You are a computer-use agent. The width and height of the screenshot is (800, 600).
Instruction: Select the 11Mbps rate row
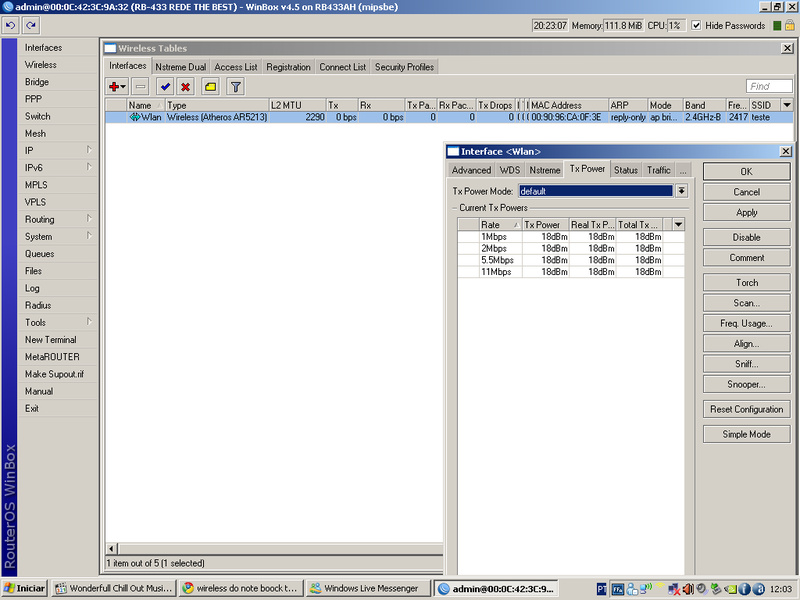[x=571, y=272]
